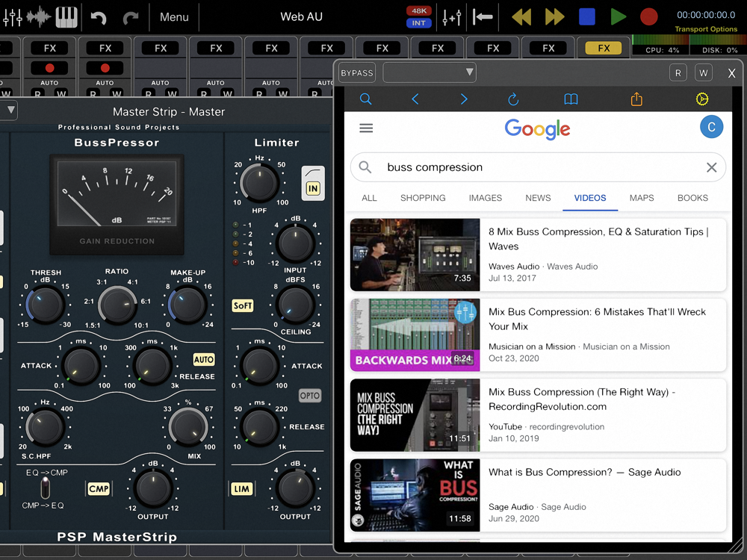The image size is (747, 560).
Task: Toggle the SoFT limiter button
Action: coord(243,305)
